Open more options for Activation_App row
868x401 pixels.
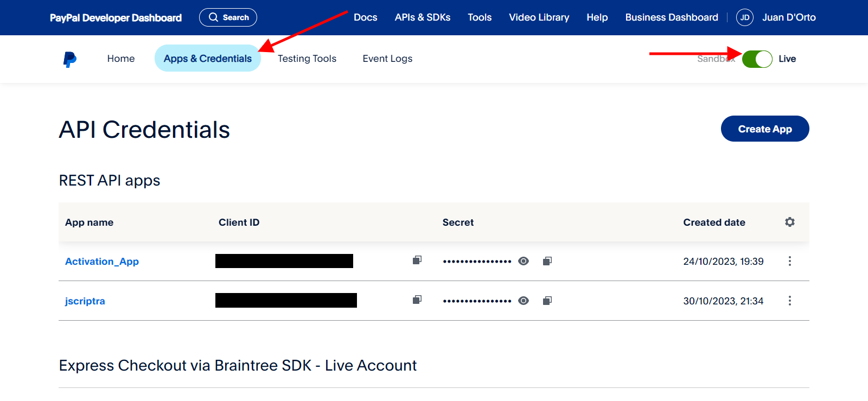pyautogui.click(x=789, y=261)
